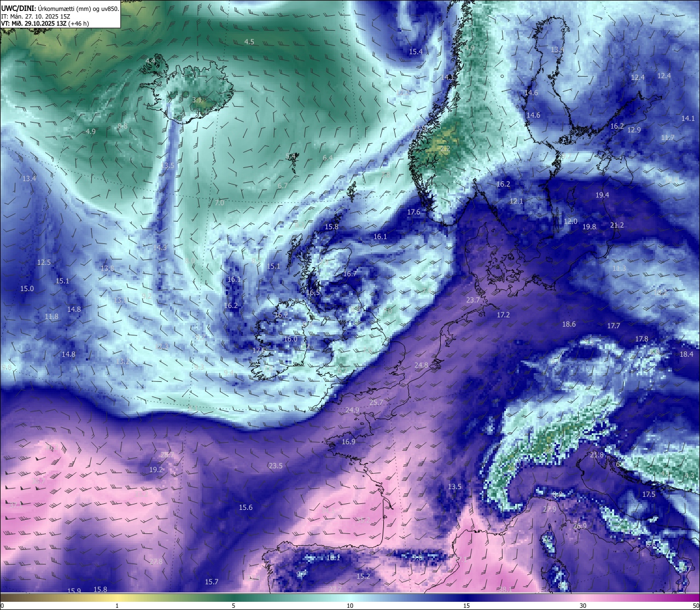Click the "15.4" map value
The height and width of the screenshot is (610, 700).
(416, 52)
